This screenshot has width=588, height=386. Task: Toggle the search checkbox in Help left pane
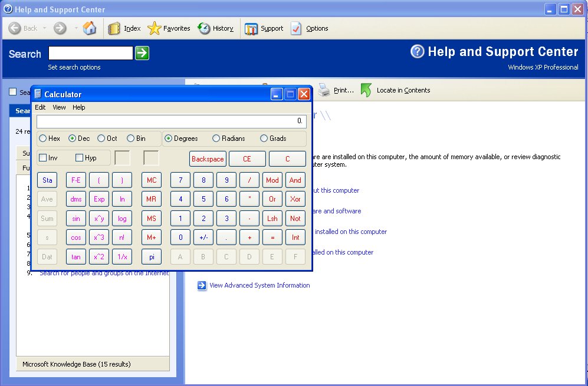click(13, 91)
